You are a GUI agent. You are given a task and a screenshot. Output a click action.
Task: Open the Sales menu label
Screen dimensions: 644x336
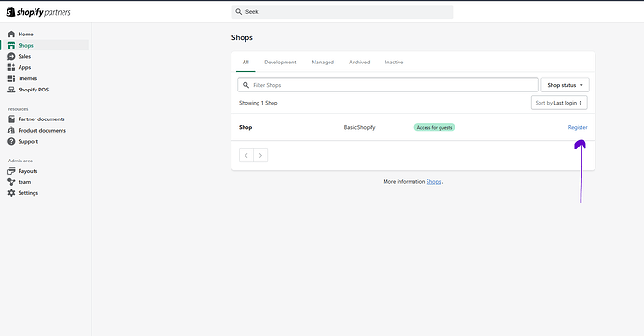pyautogui.click(x=24, y=56)
